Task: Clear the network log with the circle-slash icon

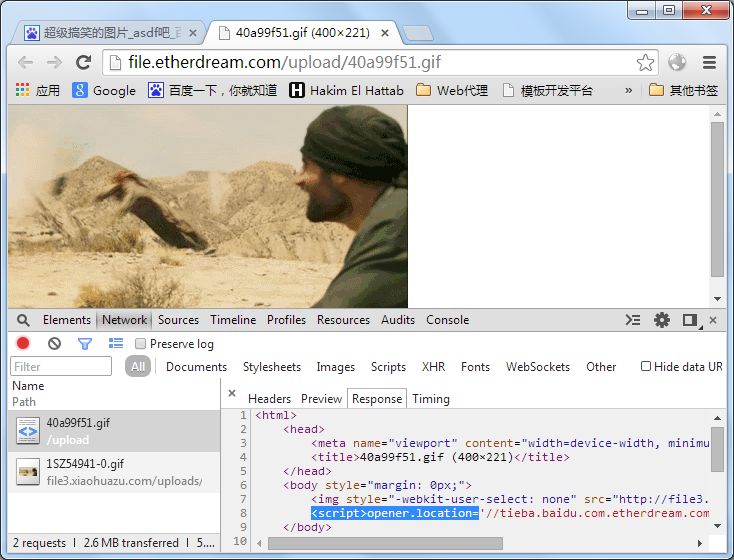Action: pyautogui.click(x=54, y=344)
